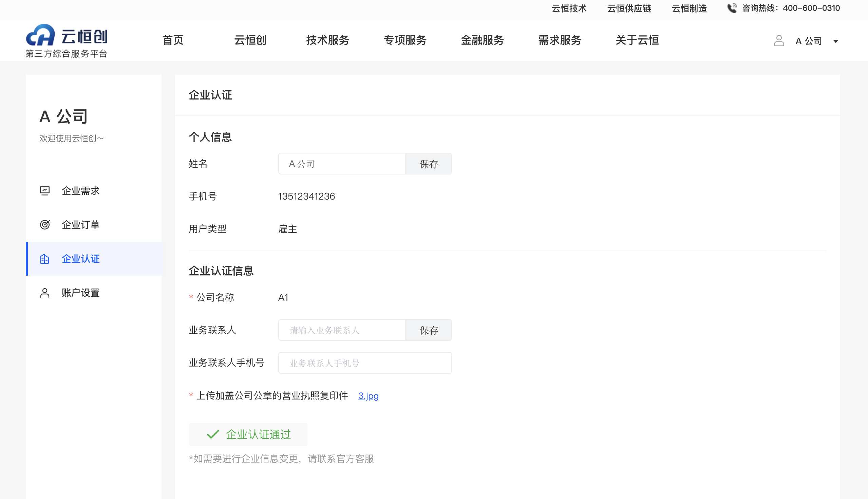Click the 企业认证通过 status badge
The width and height of the screenshot is (868, 499).
click(x=248, y=434)
